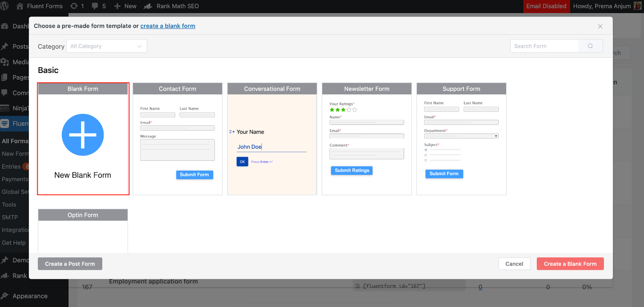This screenshot has height=307, width=644.
Task: Click the updates icon showing 1
Action: [74, 6]
